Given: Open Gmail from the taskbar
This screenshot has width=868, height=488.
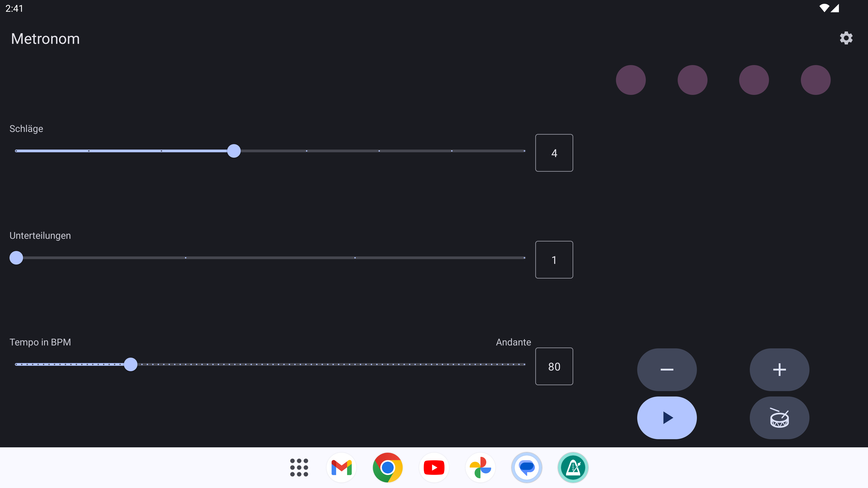Looking at the screenshot, I should [341, 467].
